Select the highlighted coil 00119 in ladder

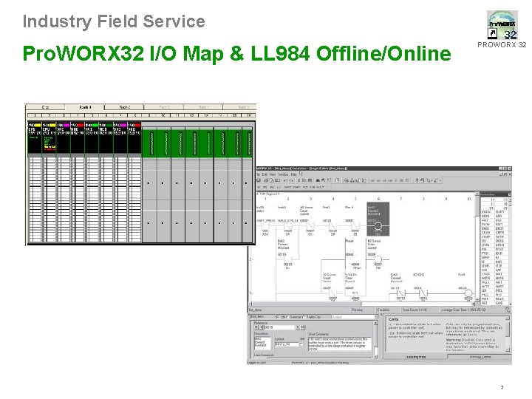pyautogui.click(x=378, y=219)
